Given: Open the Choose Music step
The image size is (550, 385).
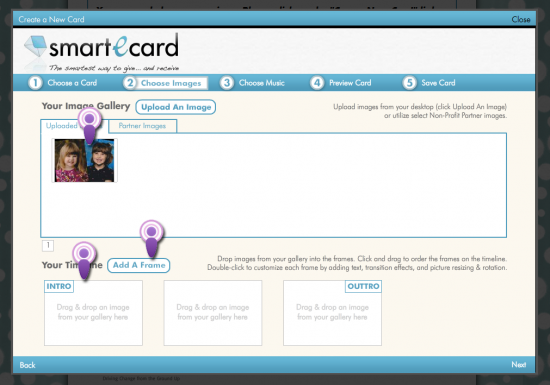Looking at the screenshot, I should [262, 83].
